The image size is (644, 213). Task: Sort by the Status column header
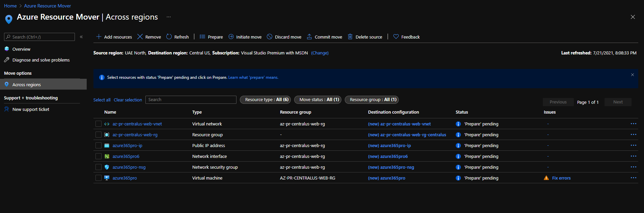tap(462, 112)
